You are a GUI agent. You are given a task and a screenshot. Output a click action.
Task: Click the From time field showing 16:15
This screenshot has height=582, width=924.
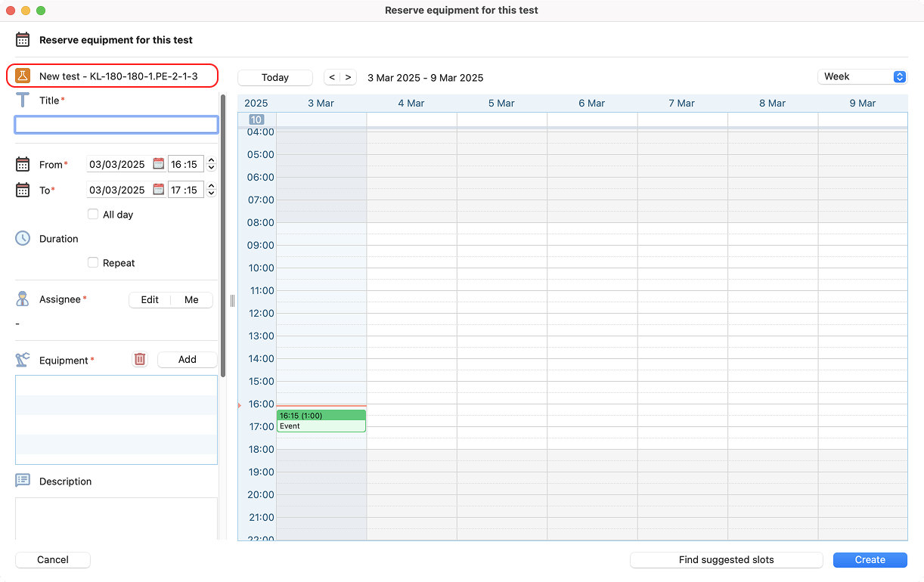coord(186,164)
